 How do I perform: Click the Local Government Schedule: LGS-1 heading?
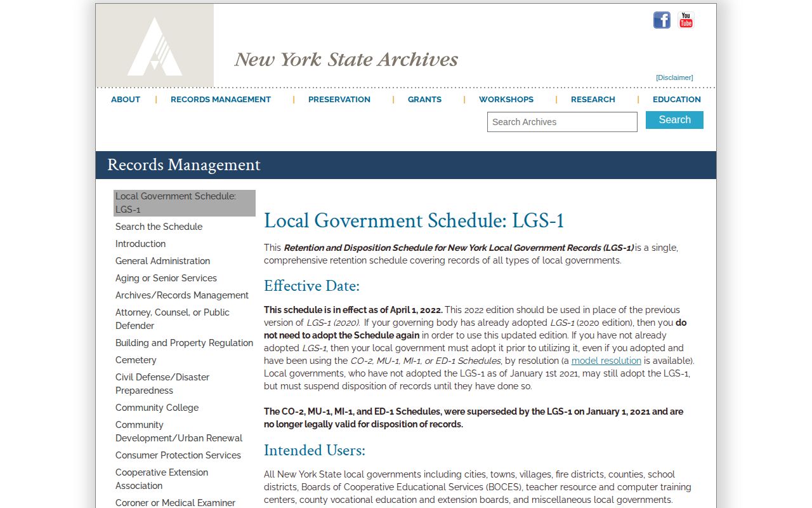[x=414, y=221]
